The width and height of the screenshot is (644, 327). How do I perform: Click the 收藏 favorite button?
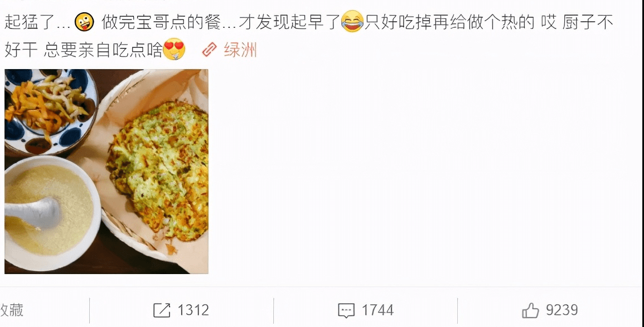pos(12,310)
